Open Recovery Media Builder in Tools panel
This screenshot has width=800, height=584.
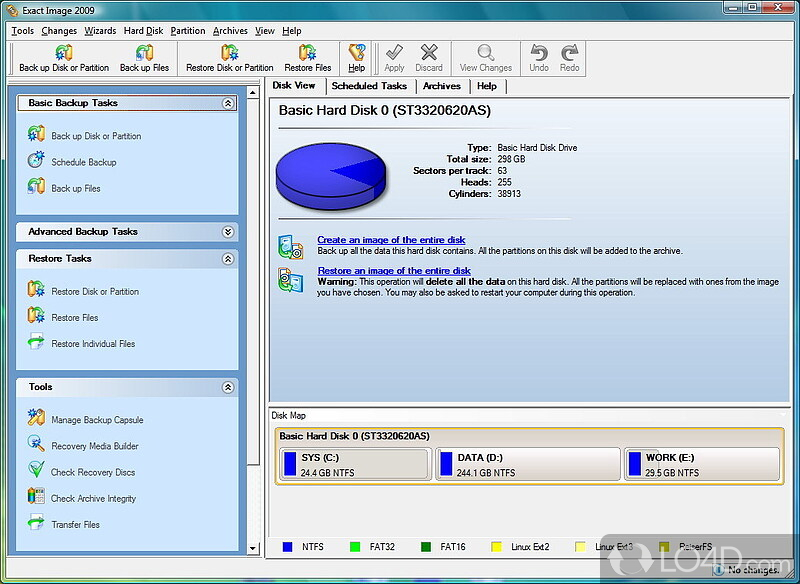click(x=94, y=446)
